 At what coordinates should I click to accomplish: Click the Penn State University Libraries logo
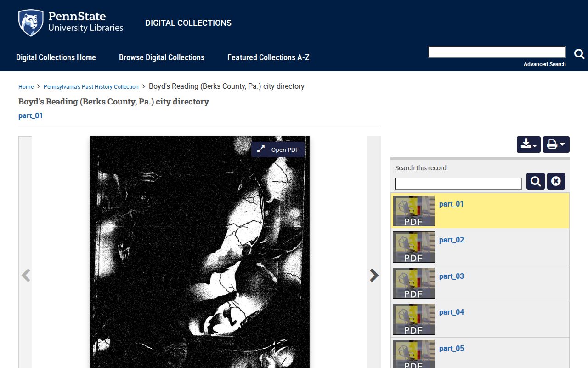(71, 23)
